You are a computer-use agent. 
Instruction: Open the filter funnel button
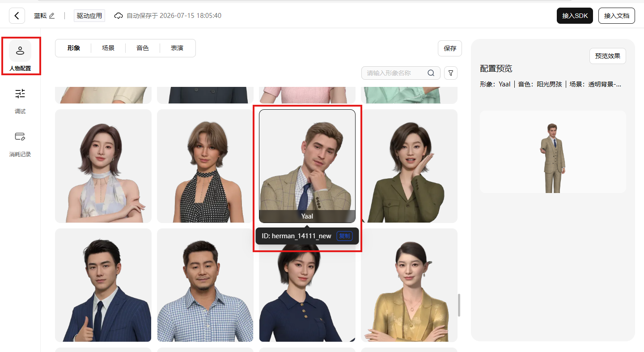[x=451, y=73]
